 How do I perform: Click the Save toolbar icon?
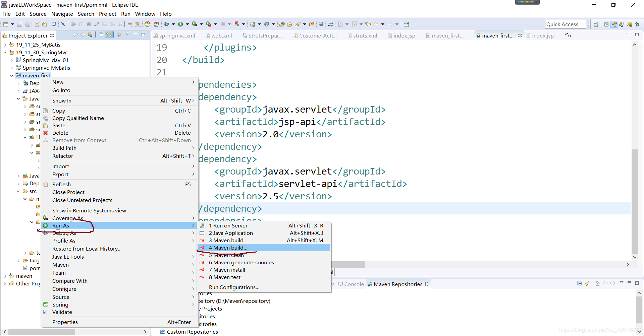(x=19, y=24)
